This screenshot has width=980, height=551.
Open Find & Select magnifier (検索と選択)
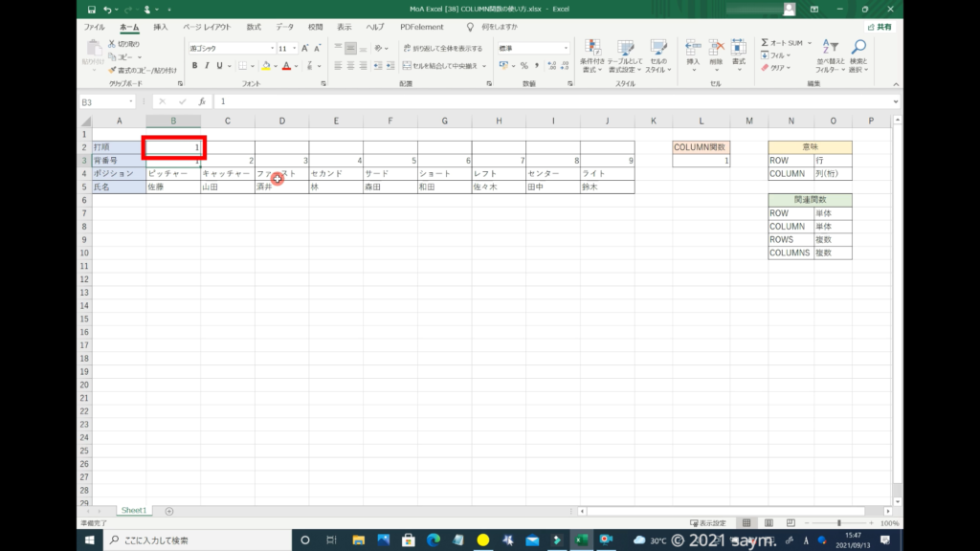(858, 55)
